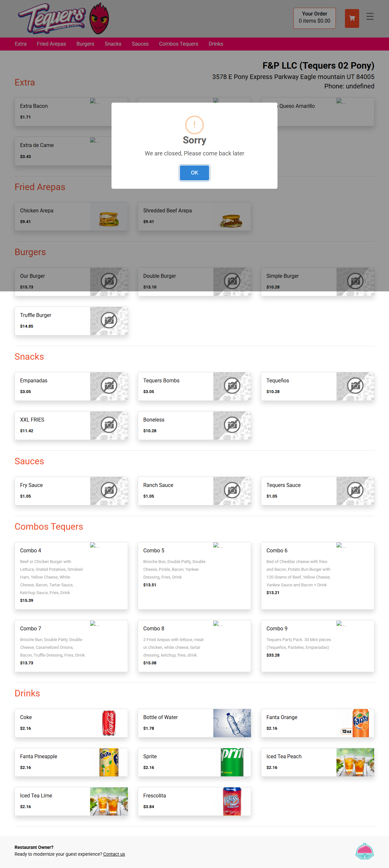This screenshot has width=389, height=868.
Task: Click Ranch Sauce no-photo placeholder
Action: [x=232, y=490]
